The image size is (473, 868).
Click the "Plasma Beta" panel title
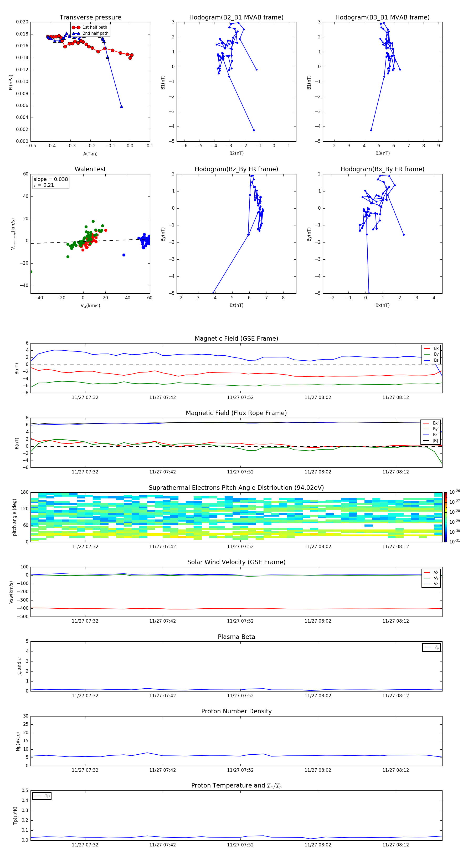(x=236, y=637)
